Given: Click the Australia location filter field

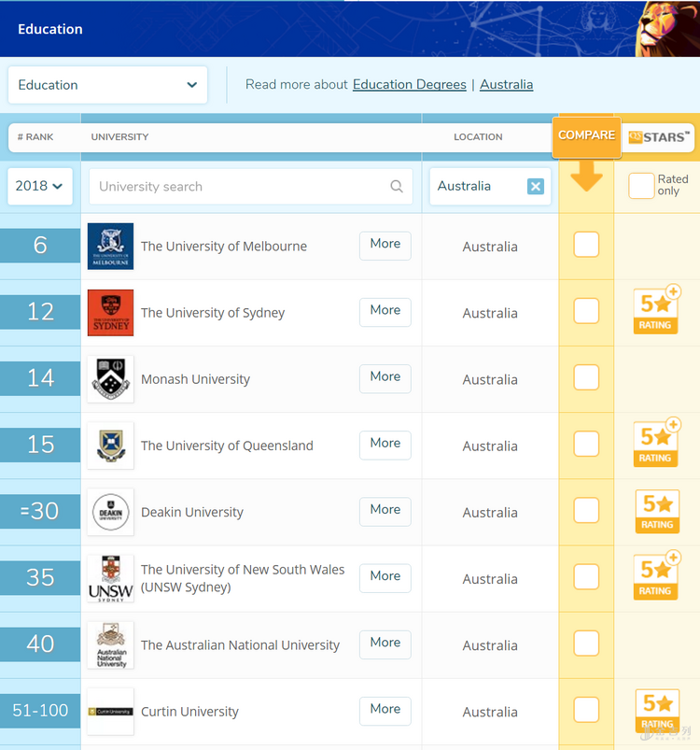Looking at the screenshot, I should 490,186.
